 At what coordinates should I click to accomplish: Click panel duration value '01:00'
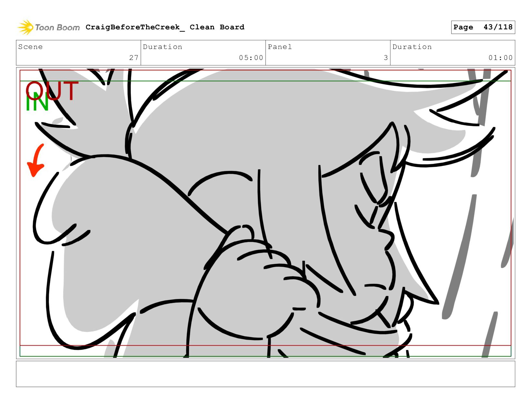tap(500, 58)
